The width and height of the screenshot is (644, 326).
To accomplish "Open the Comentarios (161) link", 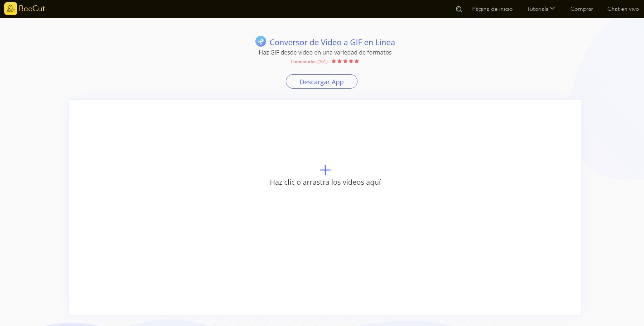I will click(x=309, y=62).
